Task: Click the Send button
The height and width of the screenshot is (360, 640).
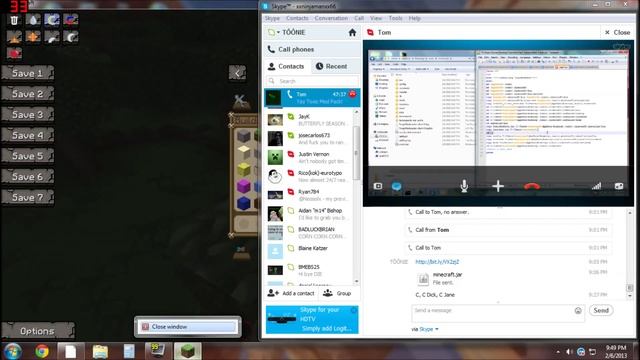Action: coord(601,311)
